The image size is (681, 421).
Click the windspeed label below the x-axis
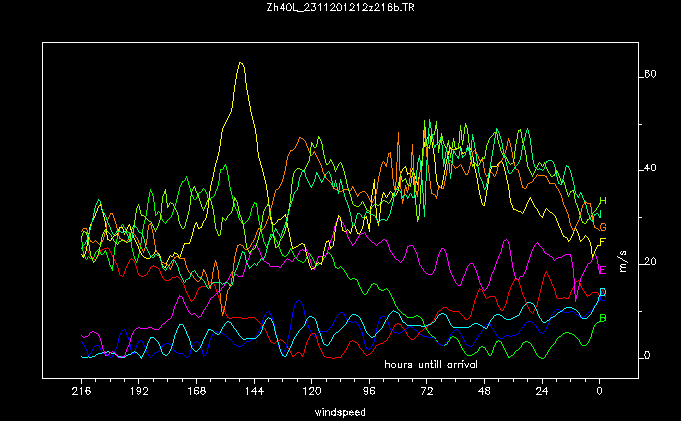339,411
